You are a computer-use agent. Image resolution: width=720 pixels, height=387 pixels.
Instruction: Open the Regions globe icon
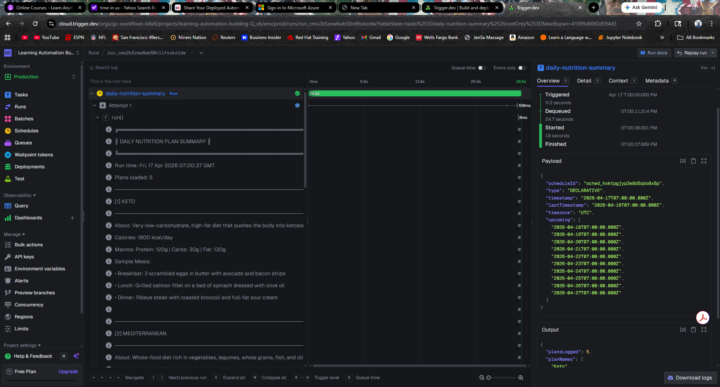8,317
